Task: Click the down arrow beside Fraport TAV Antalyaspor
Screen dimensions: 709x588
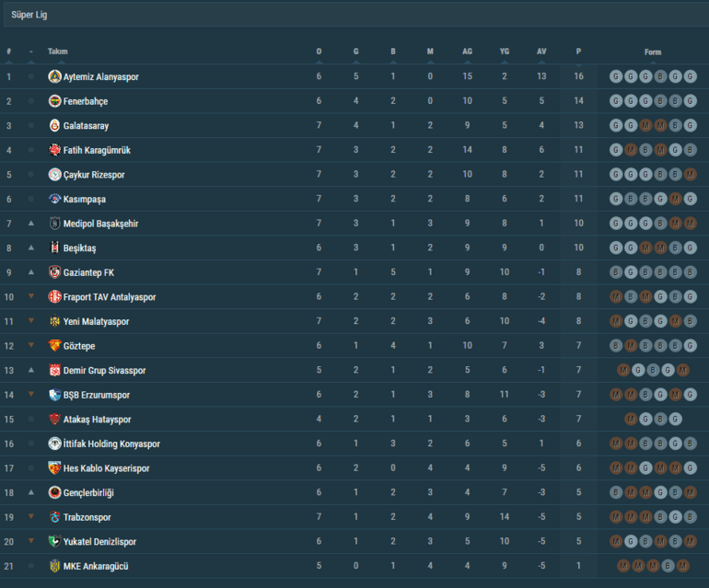Action: (x=31, y=297)
